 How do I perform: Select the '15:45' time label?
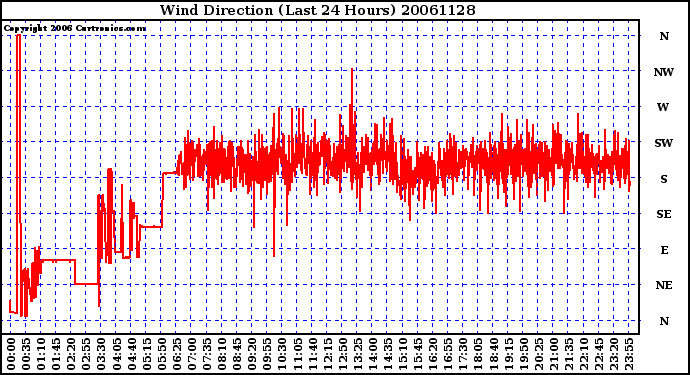418,355
